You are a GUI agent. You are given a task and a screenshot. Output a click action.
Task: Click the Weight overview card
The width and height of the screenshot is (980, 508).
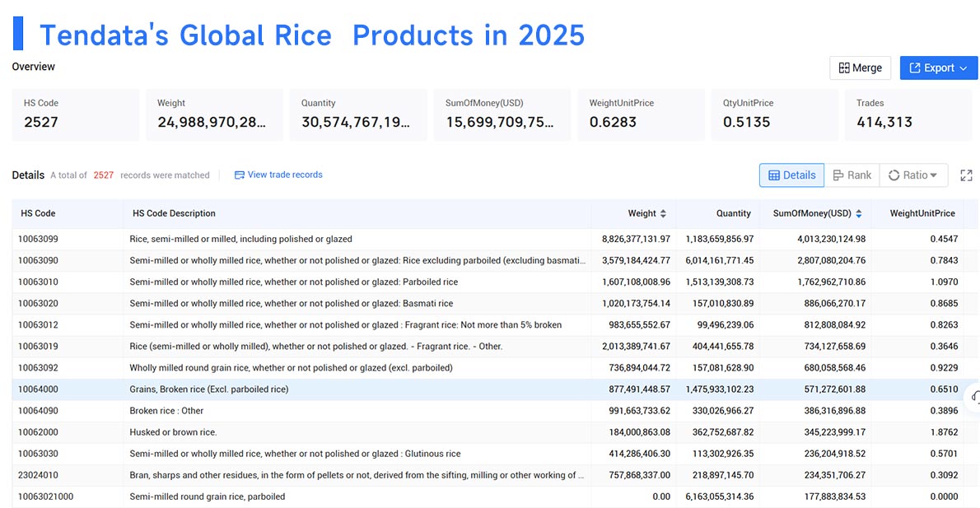pos(214,114)
